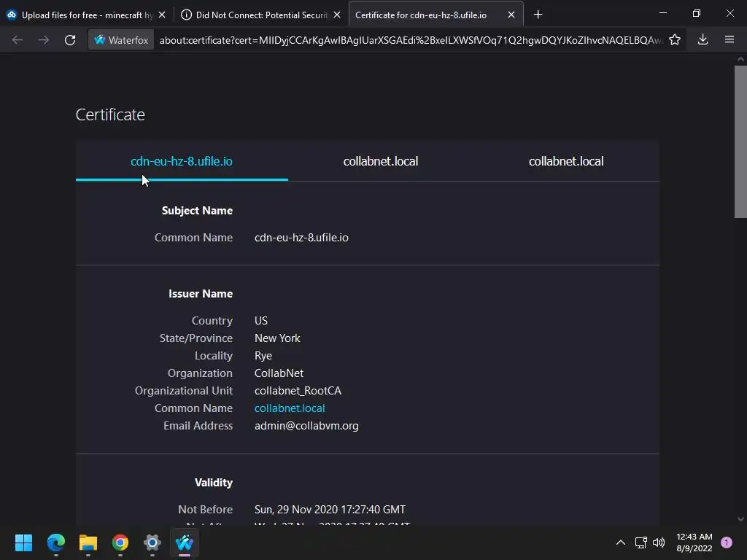Screen dimensions: 747x560
Task: Launch Microsoft Edge from the taskbar
Action: pyautogui.click(x=55, y=542)
